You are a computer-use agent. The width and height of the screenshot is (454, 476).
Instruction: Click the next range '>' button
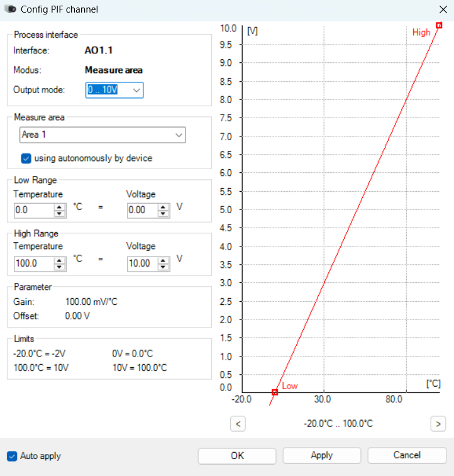(x=438, y=424)
